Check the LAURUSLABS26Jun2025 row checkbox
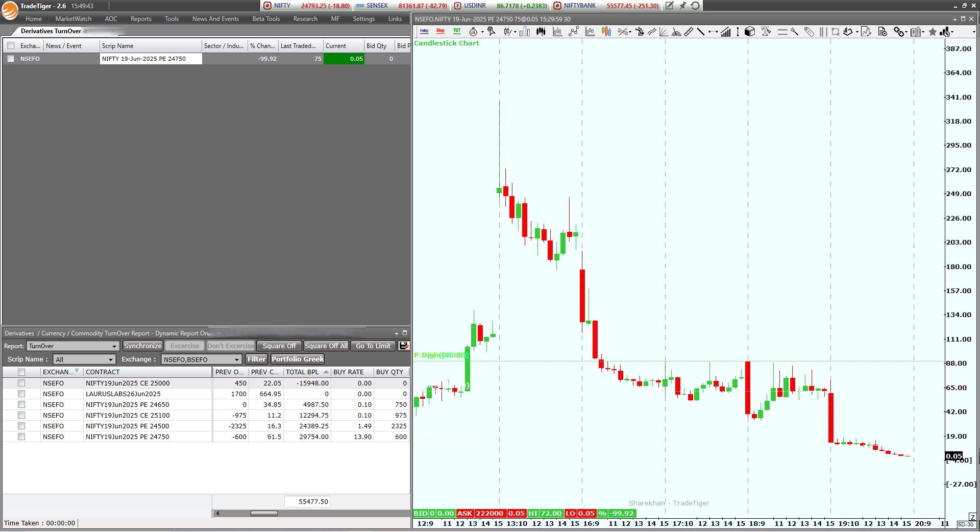Screen dimensions: 980x532 click(x=21, y=394)
